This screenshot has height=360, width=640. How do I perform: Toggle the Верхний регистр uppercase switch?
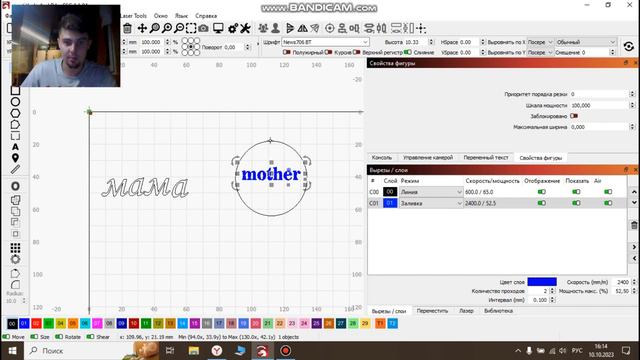pos(356,52)
